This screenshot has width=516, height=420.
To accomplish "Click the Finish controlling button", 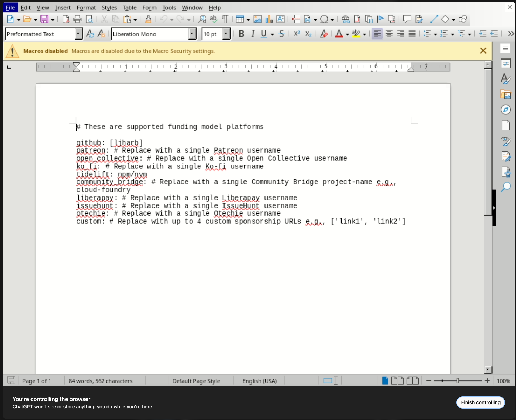I will [480, 402].
